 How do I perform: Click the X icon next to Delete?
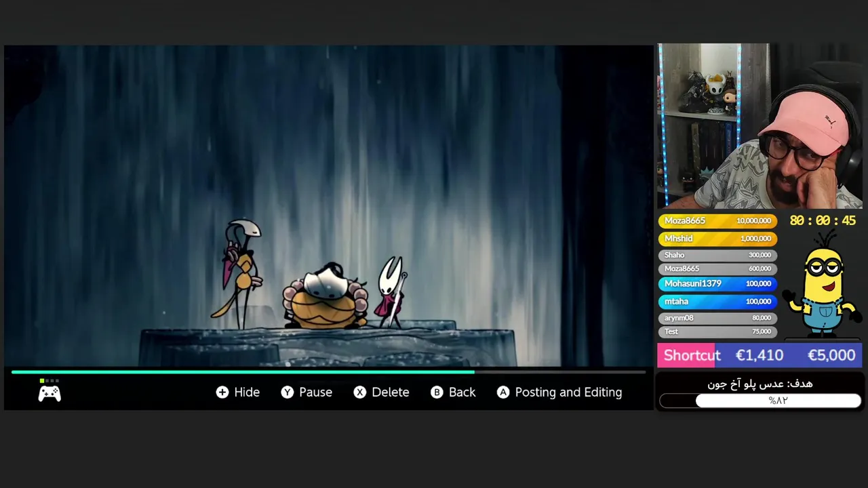(x=359, y=392)
